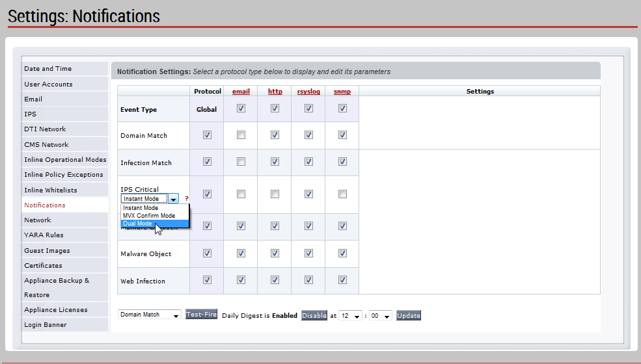The width and height of the screenshot is (641, 364).
Task: Toggle Web Infection snmp checkbox
Action: [342, 280]
